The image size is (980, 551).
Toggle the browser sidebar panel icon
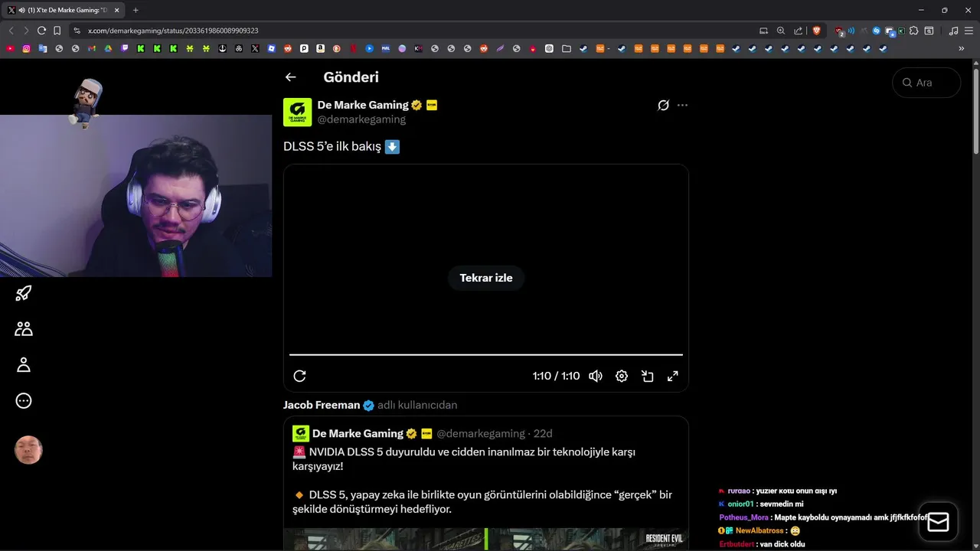point(929,31)
